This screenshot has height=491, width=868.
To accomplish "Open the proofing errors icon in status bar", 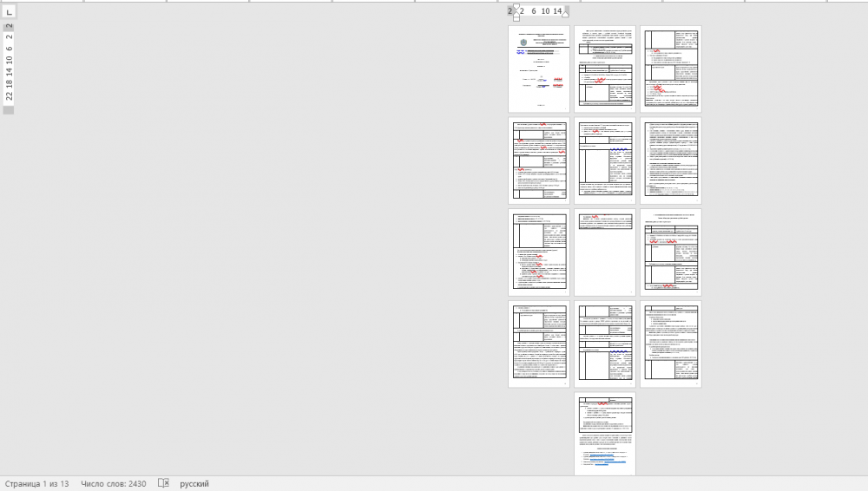I will [x=163, y=483].
